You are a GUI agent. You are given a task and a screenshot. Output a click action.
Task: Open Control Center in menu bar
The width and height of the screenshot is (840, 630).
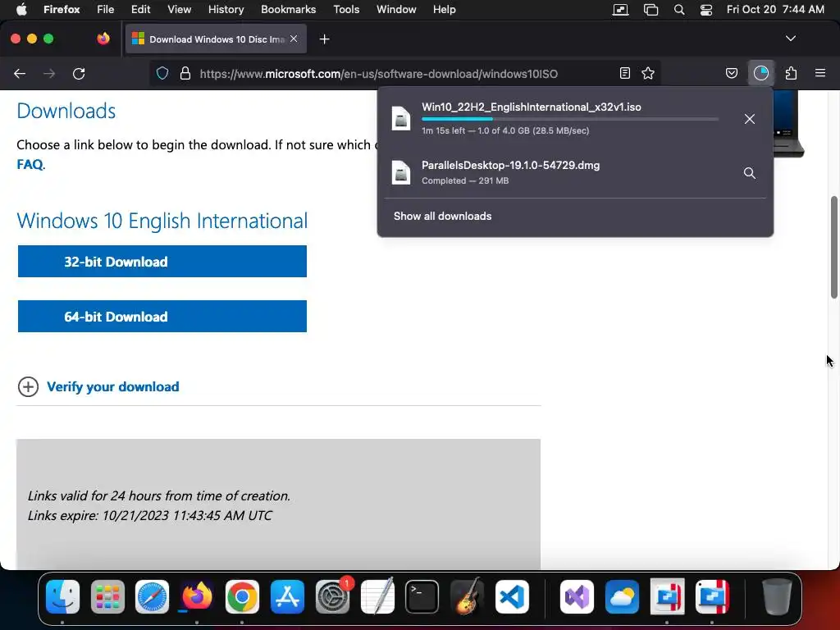(x=706, y=10)
